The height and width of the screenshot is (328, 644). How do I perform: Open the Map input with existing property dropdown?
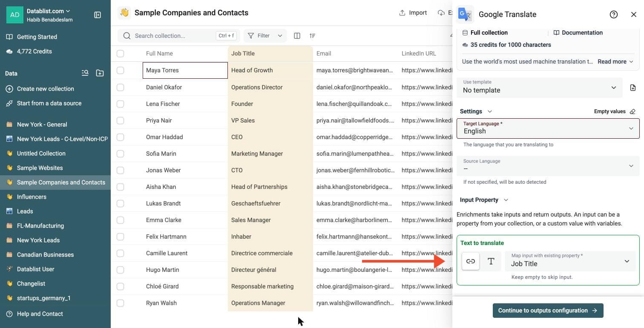570,261
